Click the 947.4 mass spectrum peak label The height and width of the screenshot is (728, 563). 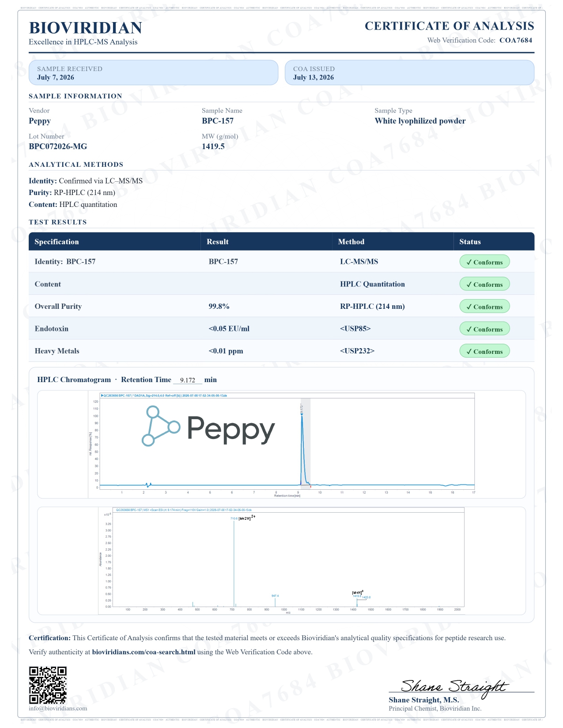(x=275, y=596)
